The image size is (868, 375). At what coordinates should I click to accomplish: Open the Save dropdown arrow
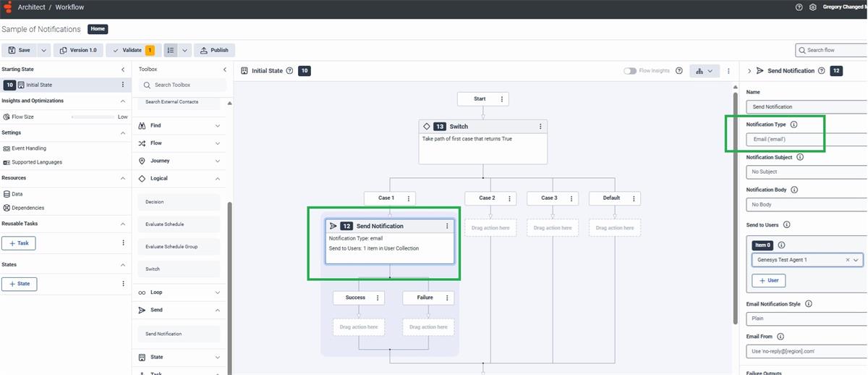click(43, 50)
